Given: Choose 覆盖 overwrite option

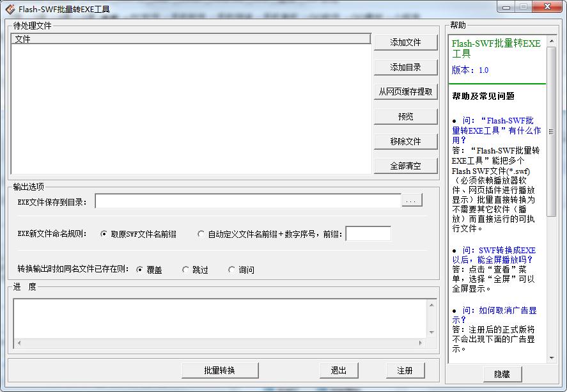Looking at the screenshot, I should (x=140, y=270).
